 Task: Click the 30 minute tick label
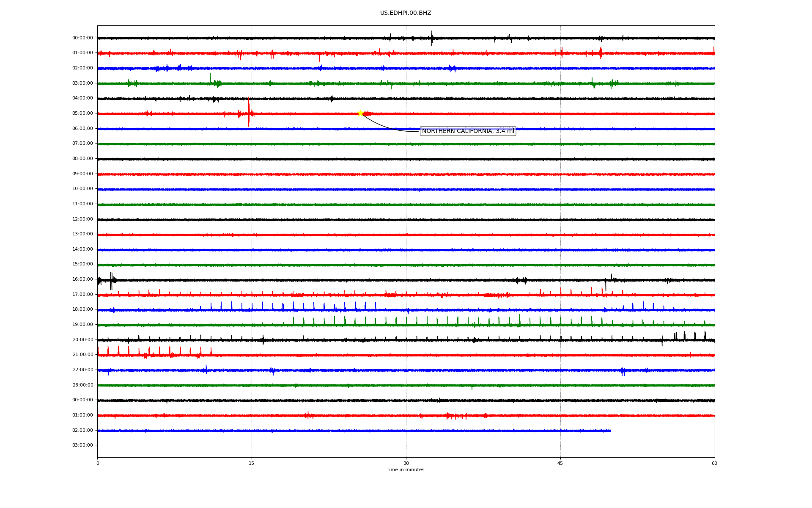pyautogui.click(x=406, y=464)
